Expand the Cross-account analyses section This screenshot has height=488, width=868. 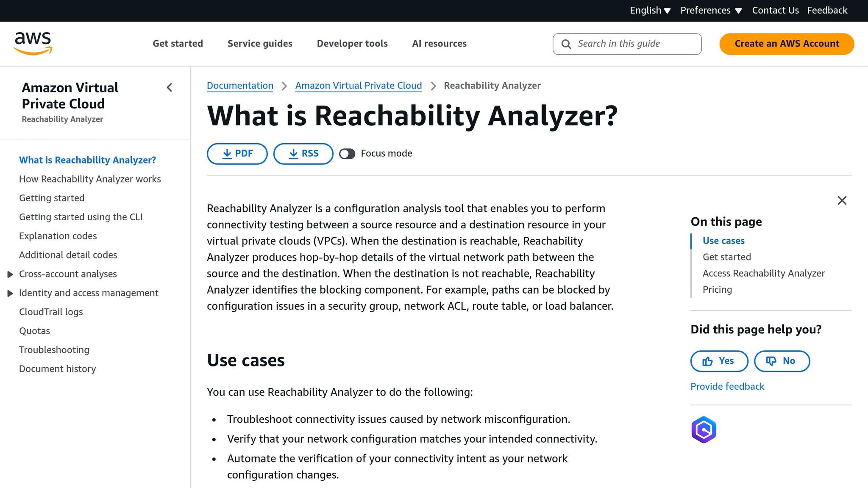[10, 274]
